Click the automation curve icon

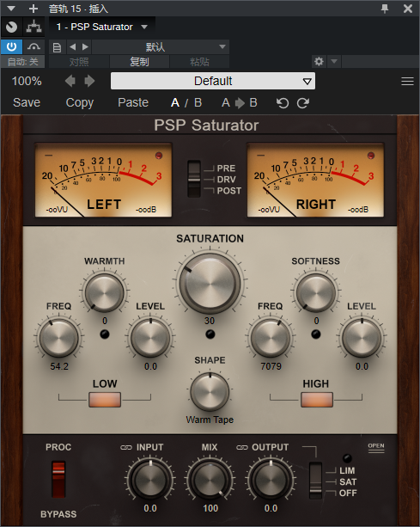point(33,46)
